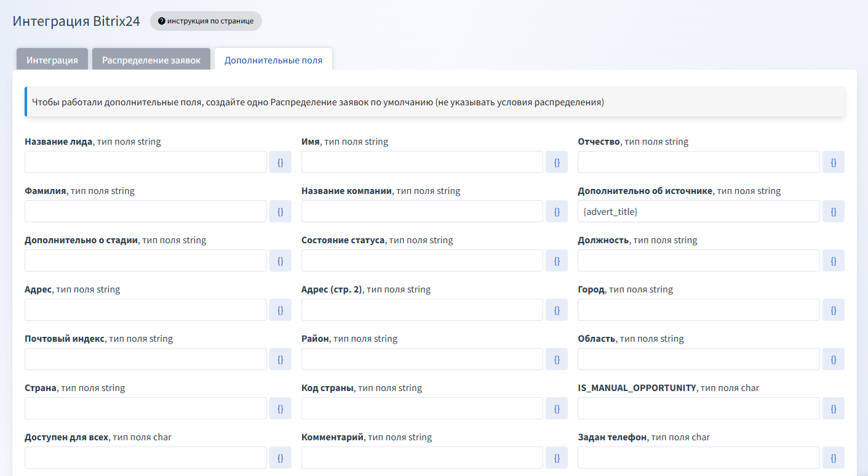868x476 pixels.
Task: Open variable picker beside Задан телефон
Action: click(834, 458)
